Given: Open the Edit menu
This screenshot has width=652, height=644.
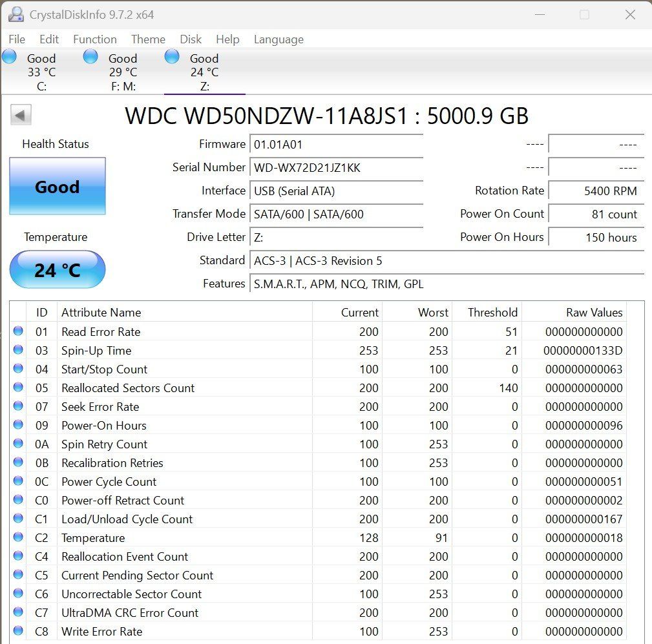Looking at the screenshot, I should 49,39.
